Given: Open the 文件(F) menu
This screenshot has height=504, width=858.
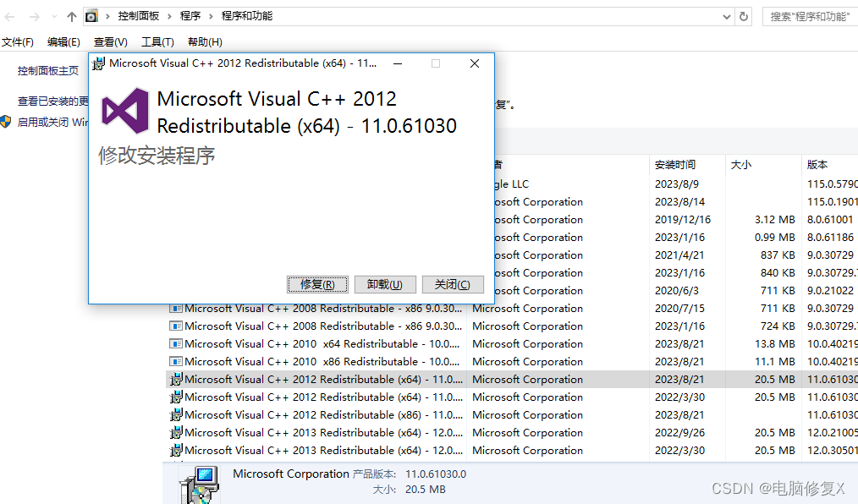Looking at the screenshot, I should pyautogui.click(x=18, y=42).
